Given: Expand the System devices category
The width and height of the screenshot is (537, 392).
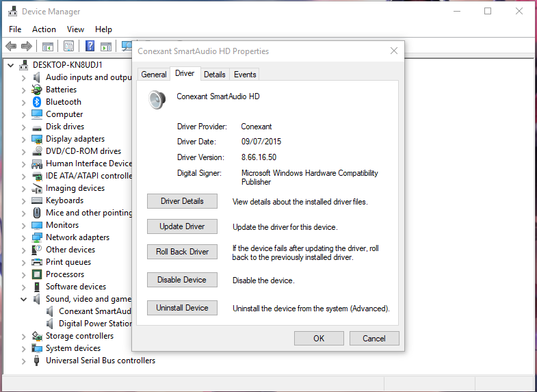Looking at the screenshot, I should (24, 349).
